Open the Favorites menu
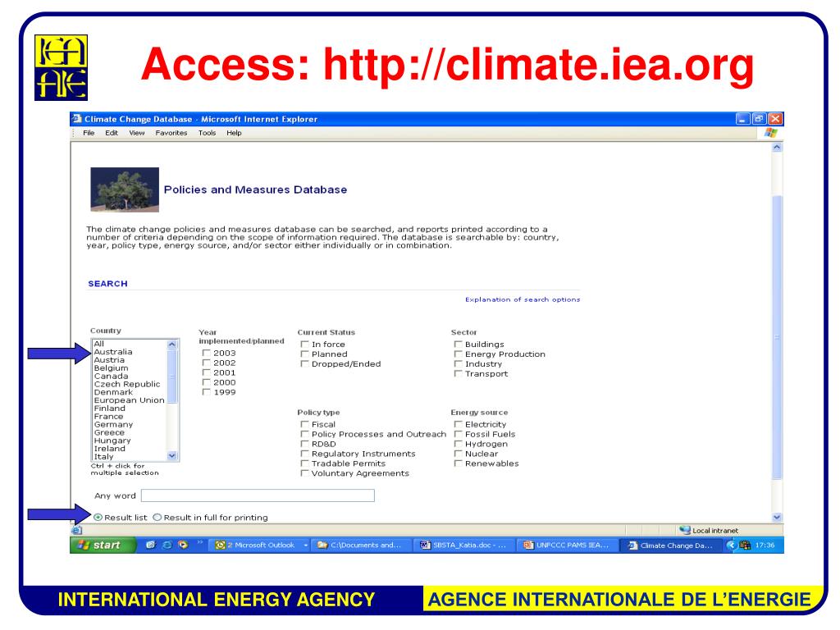The height and width of the screenshot is (630, 840). [171, 133]
